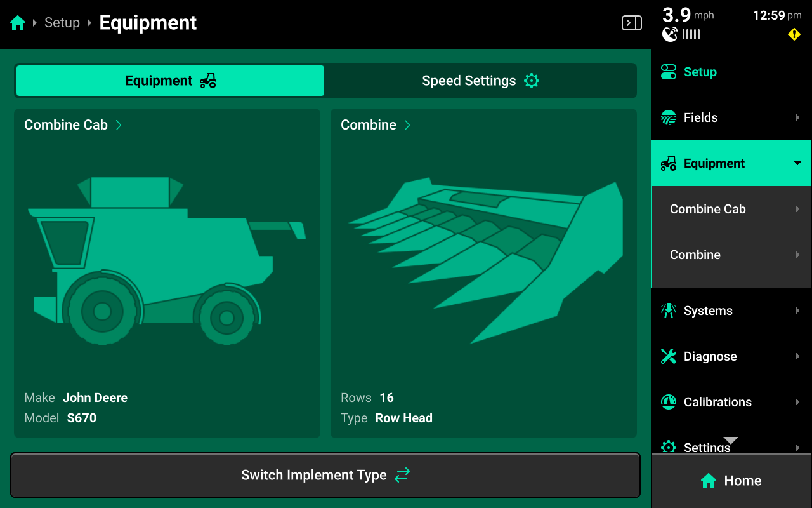Go to Setup in the breadcrumb
Image resolution: width=812 pixels, height=508 pixels.
[x=62, y=23]
